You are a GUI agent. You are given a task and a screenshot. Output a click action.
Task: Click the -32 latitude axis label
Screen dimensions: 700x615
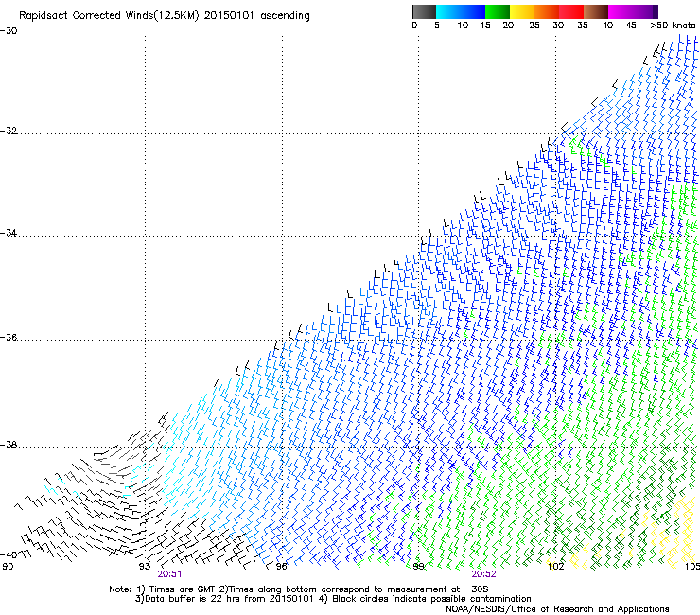pyautogui.click(x=9, y=131)
